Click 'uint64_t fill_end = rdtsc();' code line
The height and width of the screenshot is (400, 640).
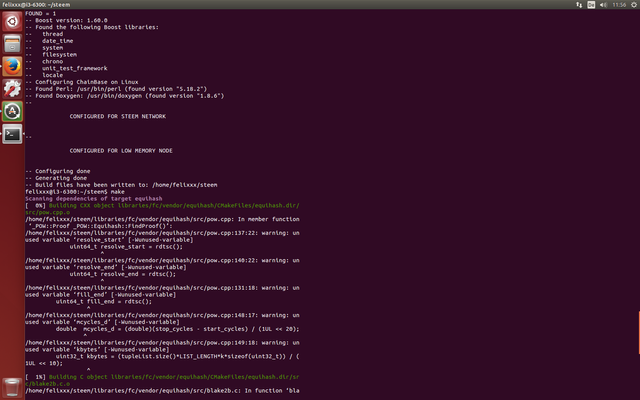pyautogui.click(x=104, y=301)
